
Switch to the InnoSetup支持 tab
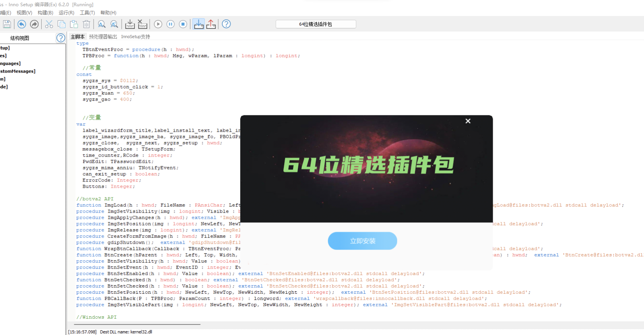click(x=135, y=37)
